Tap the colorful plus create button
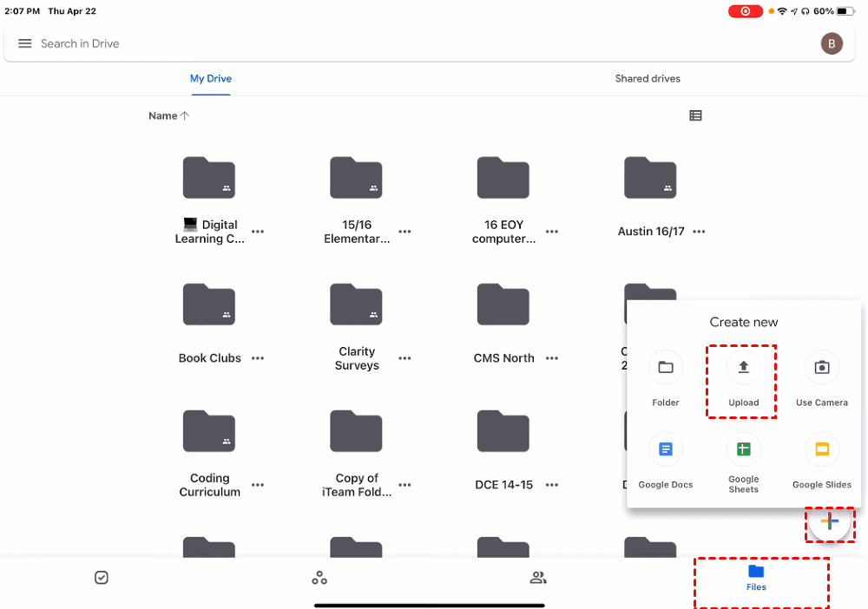The width and height of the screenshot is (868, 609). (x=829, y=521)
